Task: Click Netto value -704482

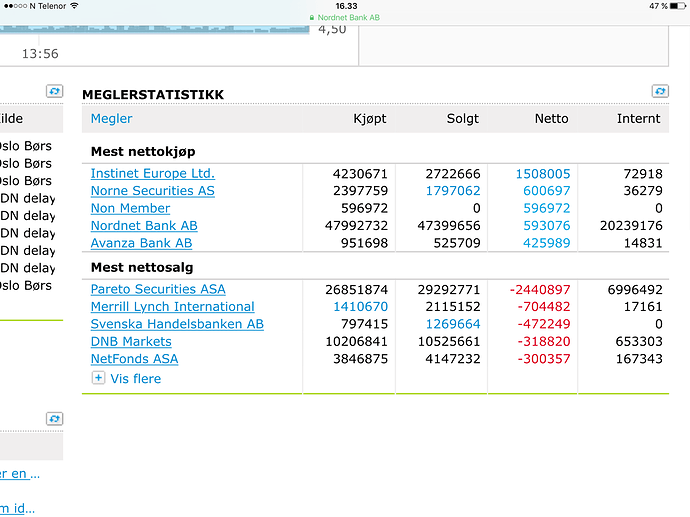Action: (544, 307)
